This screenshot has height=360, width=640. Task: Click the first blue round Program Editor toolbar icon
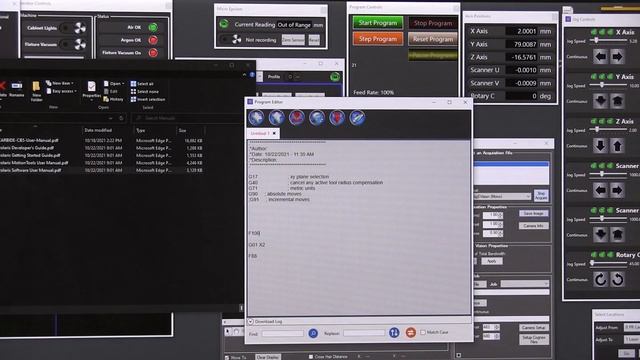click(x=257, y=118)
